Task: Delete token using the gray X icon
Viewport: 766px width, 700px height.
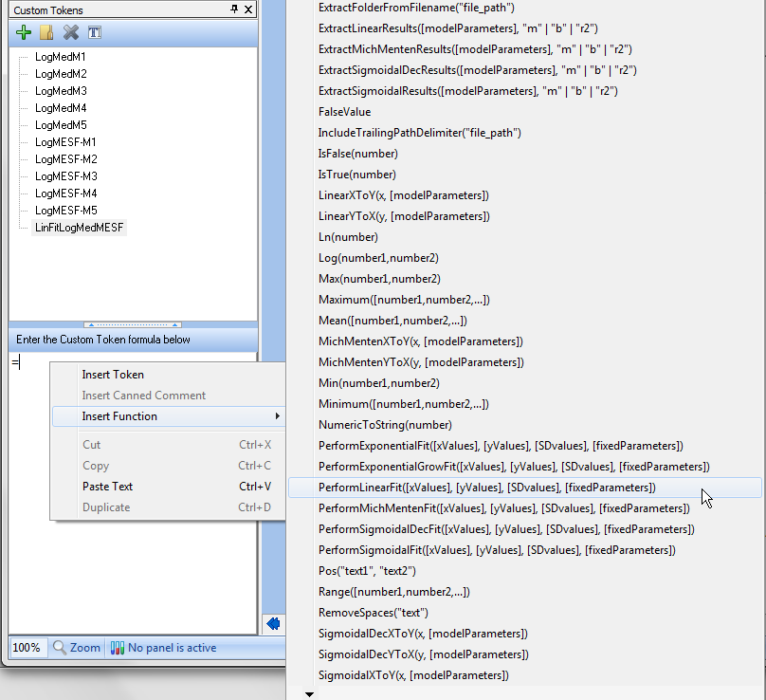Action: click(x=71, y=33)
